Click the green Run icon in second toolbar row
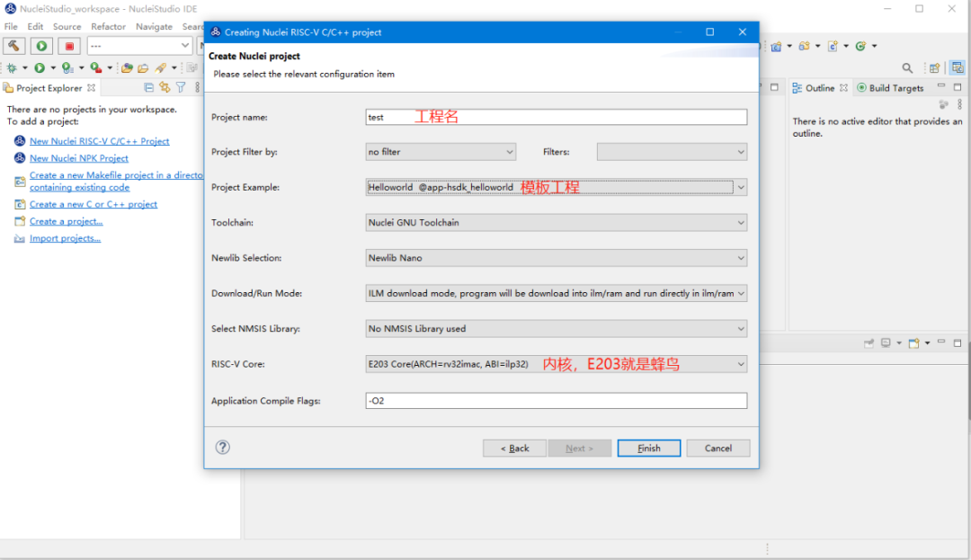971x560 pixels. click(40, 68)
